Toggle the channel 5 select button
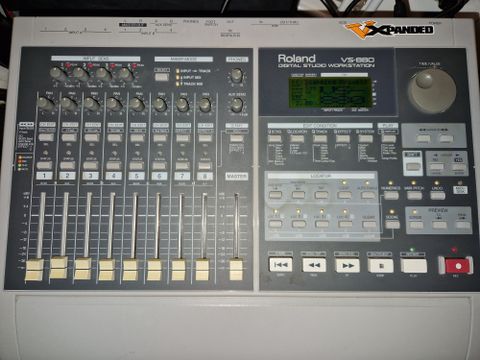 [x=137, y=138]
